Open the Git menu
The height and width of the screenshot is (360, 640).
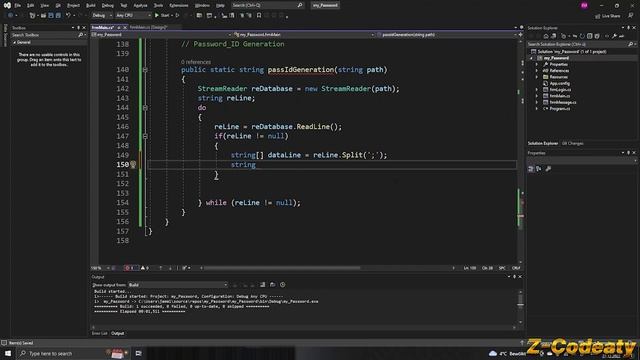coord(58,5)
